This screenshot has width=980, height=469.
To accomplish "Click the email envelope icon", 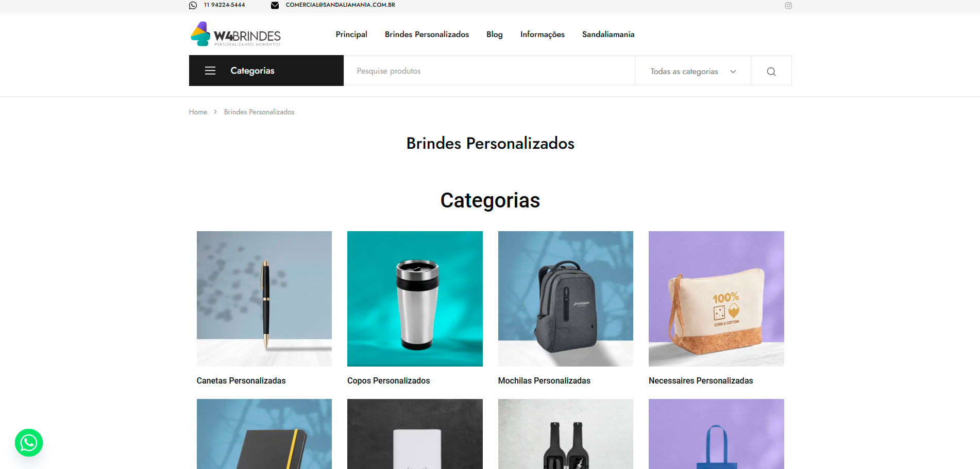I will coord(275,5).
